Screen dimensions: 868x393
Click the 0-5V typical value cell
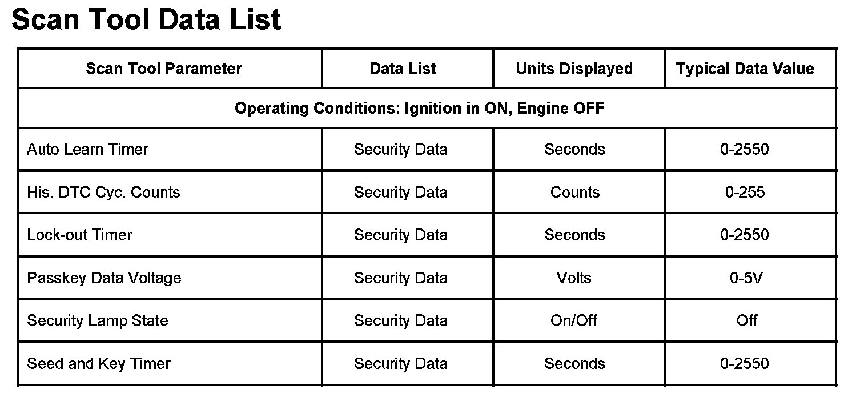pyautogui.click(x=746, y=278)
